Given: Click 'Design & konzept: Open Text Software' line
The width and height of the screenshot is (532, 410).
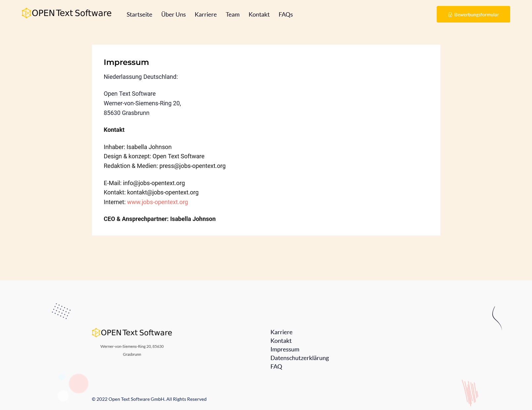Looking at the screenshot, I should click(x=154, y=156).
